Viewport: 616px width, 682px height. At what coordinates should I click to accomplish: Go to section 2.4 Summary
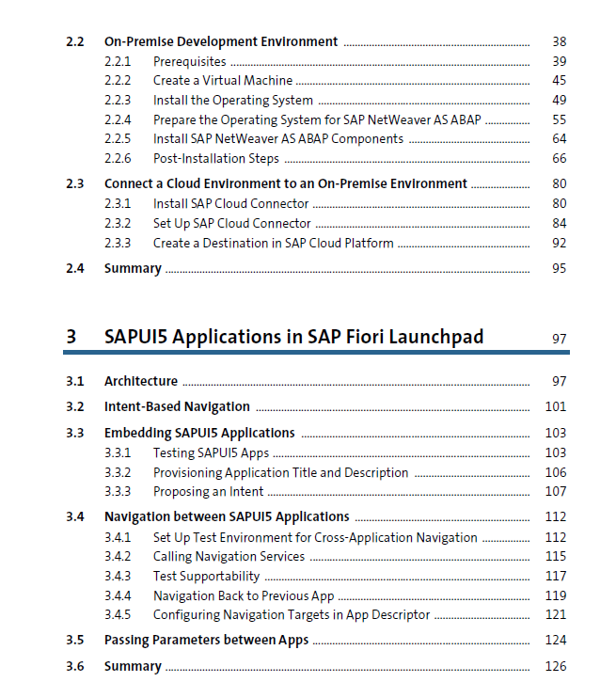tap(133, 268)
